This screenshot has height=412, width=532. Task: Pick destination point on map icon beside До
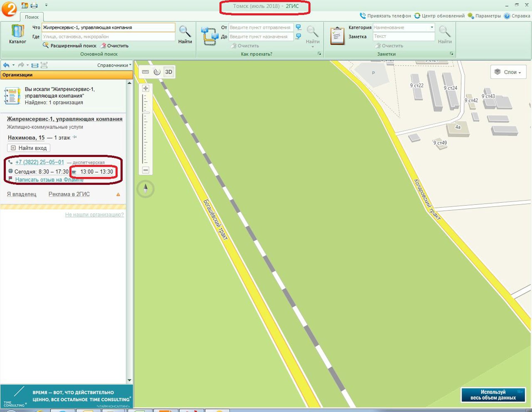tap(298, 36)
